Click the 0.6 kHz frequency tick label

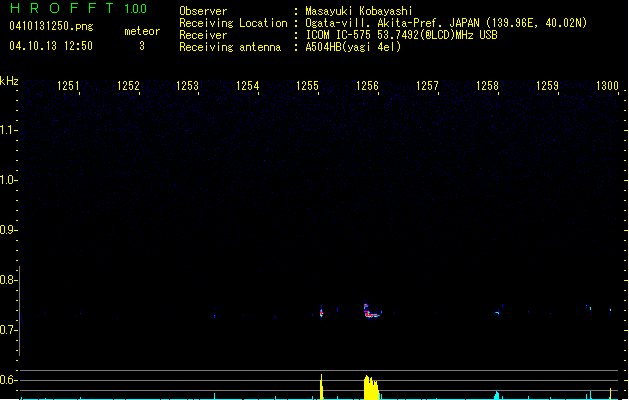tap(8, 380)
